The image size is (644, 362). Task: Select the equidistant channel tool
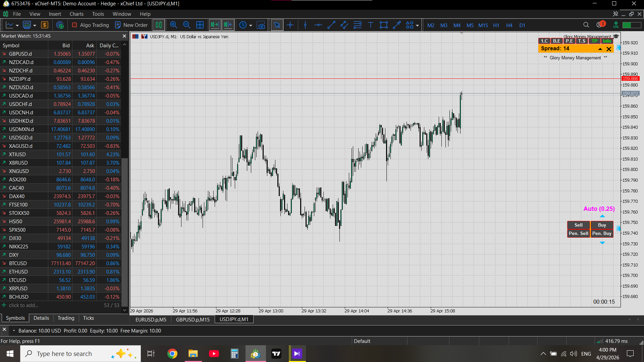344,25
